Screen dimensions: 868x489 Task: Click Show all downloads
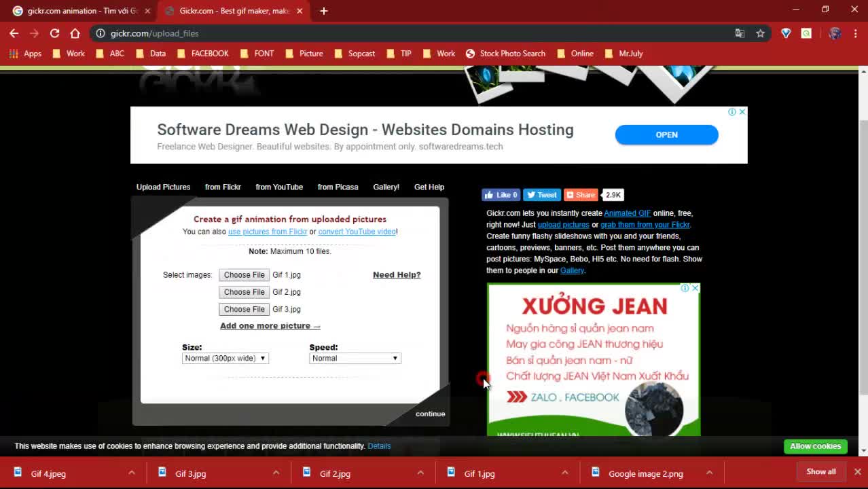point(821,472)
